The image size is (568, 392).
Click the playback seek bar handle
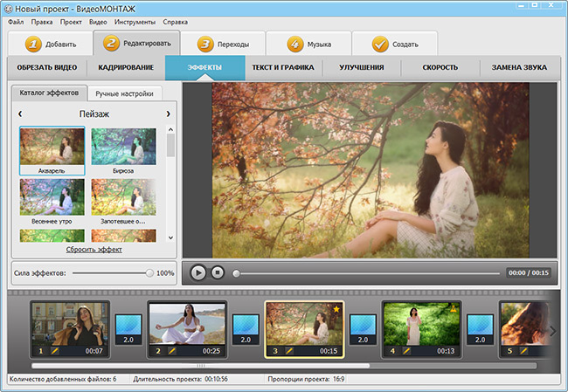236,273
